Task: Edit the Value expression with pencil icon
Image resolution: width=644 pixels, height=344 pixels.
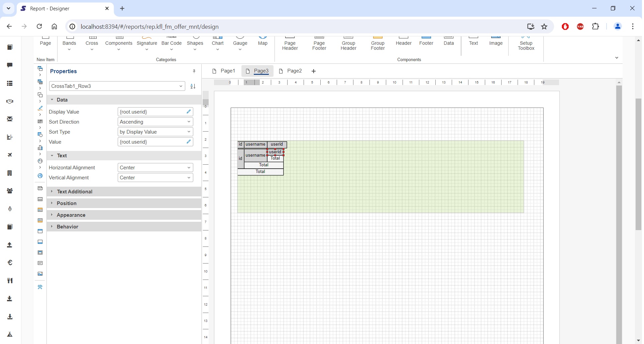Action: 189,142
